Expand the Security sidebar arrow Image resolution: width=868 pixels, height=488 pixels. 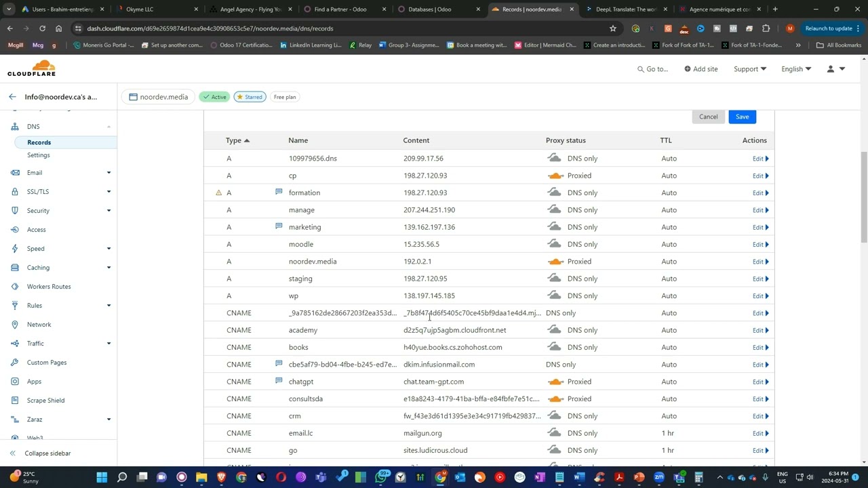coord(108,211)
